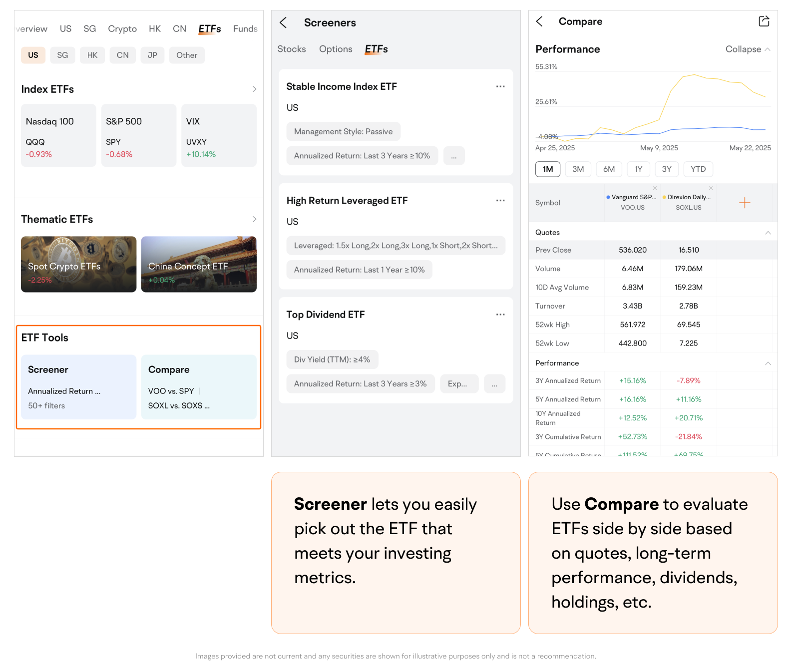Select the 3M time range

[x=578, y=169]
